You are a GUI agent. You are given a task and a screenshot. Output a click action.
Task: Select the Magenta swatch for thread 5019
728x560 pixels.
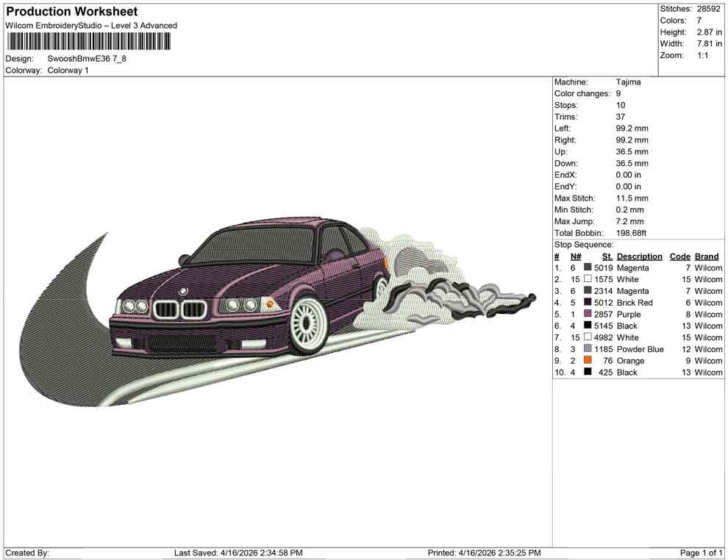coord(586,268)
